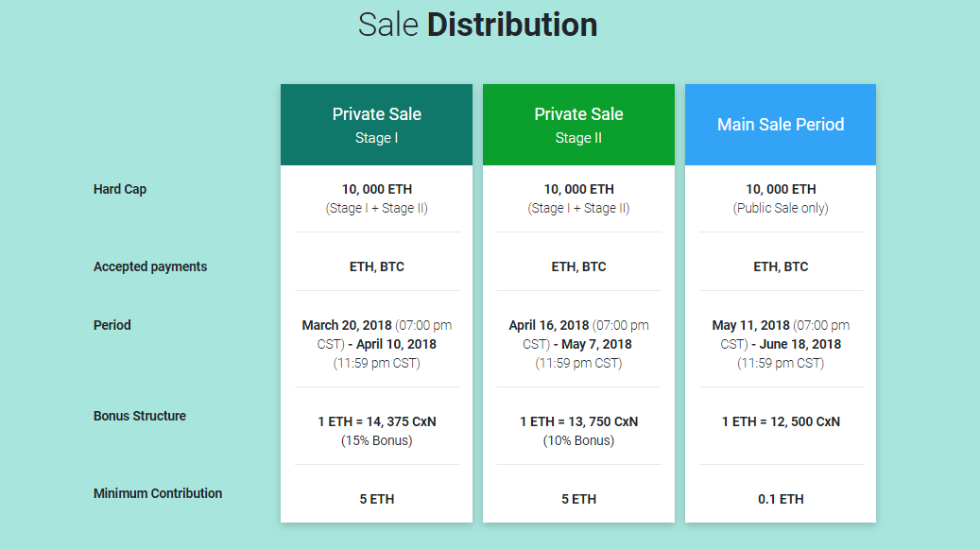The width and height of the screenshot is (980, 549).
Task: Click the Private Sale Stage I header
Action: point(376,125)
